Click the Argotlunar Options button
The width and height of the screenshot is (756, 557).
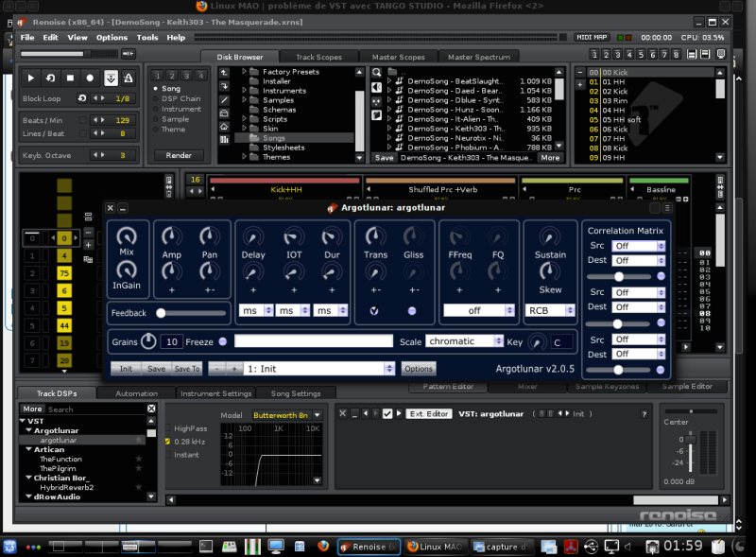click(419, 369)
